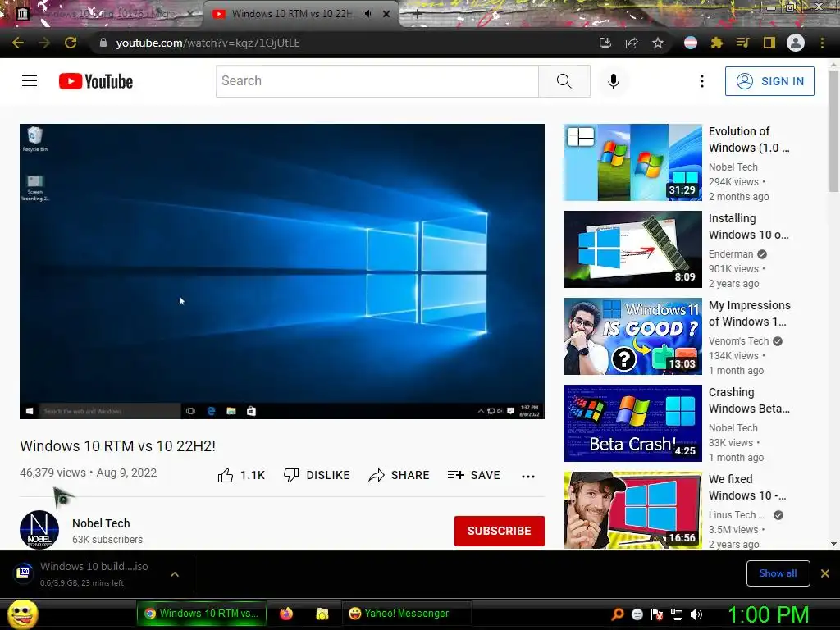
Task: Click the address bar URL
Action: pos(208,43)
